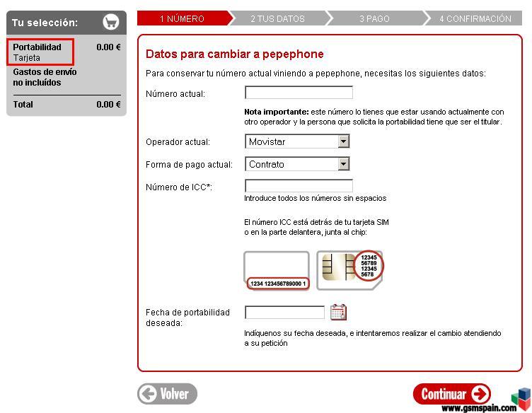Click the 'Número actual:' label
Viewport: 532px width, 413px height.
pos(175,94)
